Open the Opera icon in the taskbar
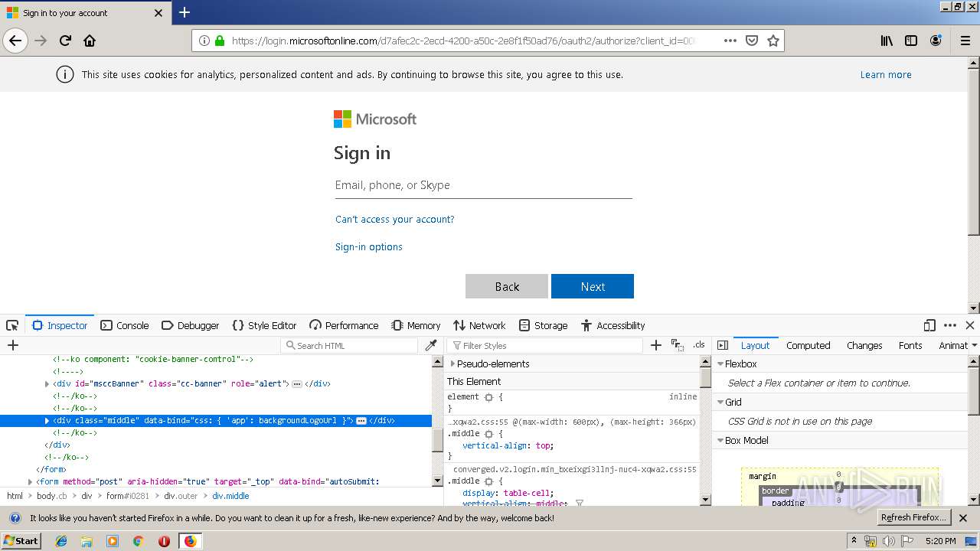The image size is (980, 551). (x=164, y=541)
